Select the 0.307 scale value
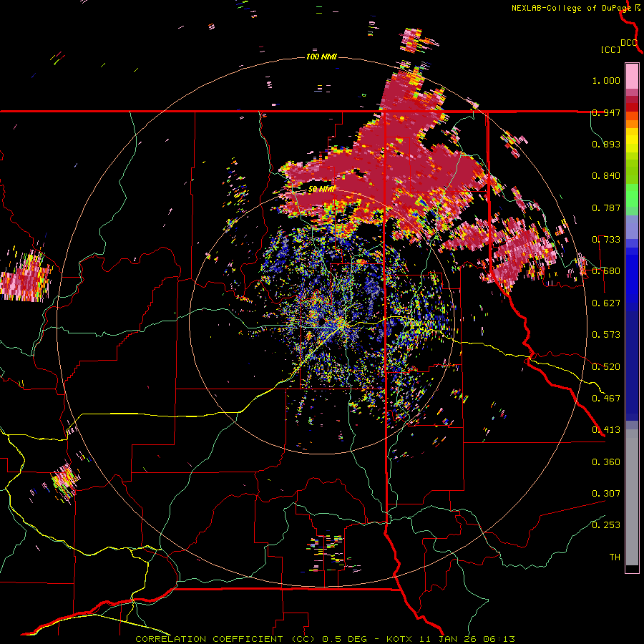The width and height of the screenshot is (644, 644). point(606,494)
